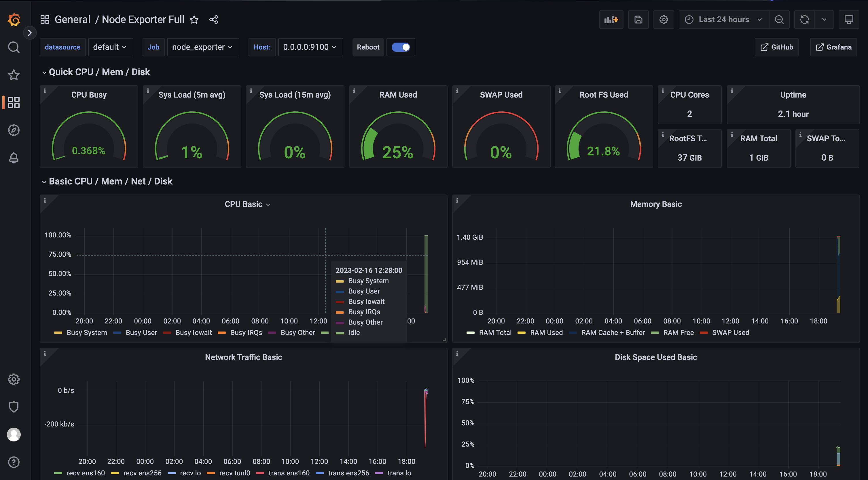The width and height of the screenshot is (868, 480).
Task: Toggle RAM Cache + Buffer legend color swatch
Action: 573,333
